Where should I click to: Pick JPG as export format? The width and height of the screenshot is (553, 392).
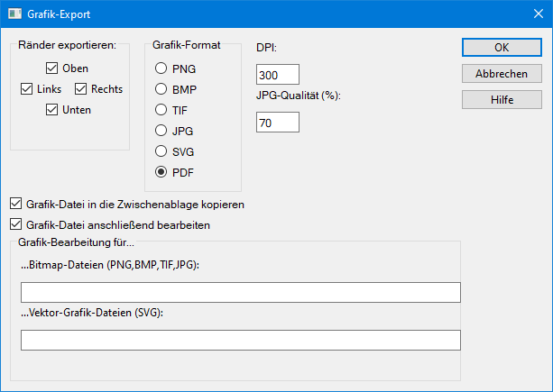[161, 131]
